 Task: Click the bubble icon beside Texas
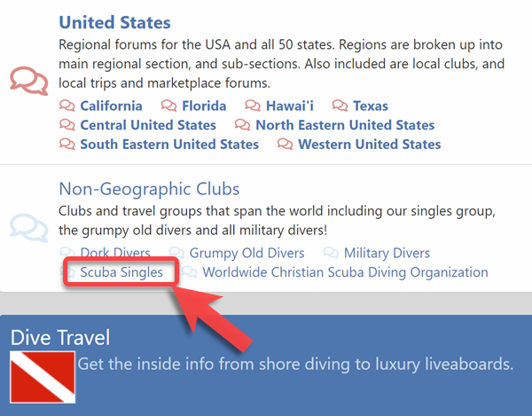340,106
